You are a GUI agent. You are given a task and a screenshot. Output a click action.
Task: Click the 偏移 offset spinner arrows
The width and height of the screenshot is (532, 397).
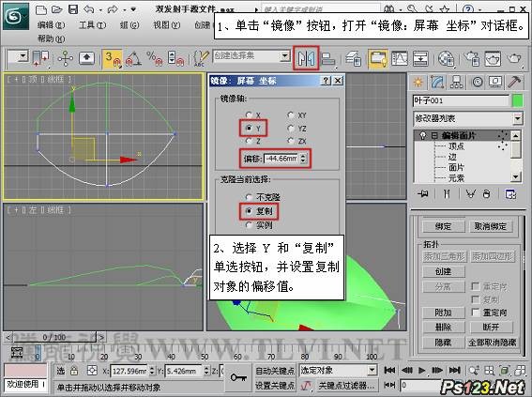coord(303,159)
